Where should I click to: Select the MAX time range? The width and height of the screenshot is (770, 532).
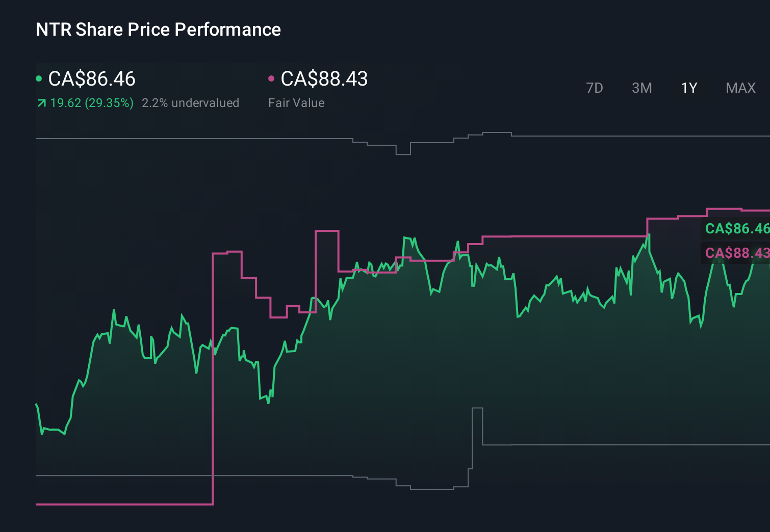[x=740, y=88]
